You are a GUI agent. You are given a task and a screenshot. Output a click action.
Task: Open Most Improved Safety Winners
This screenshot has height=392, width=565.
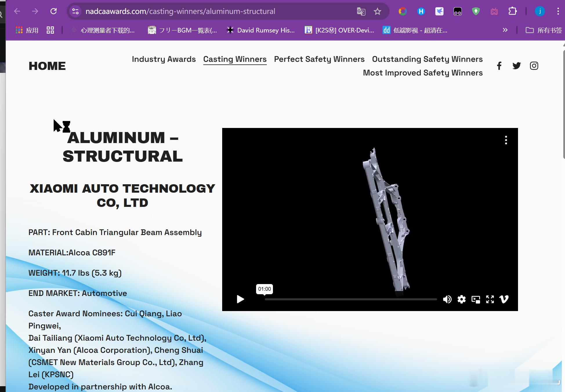click(423, 73)
